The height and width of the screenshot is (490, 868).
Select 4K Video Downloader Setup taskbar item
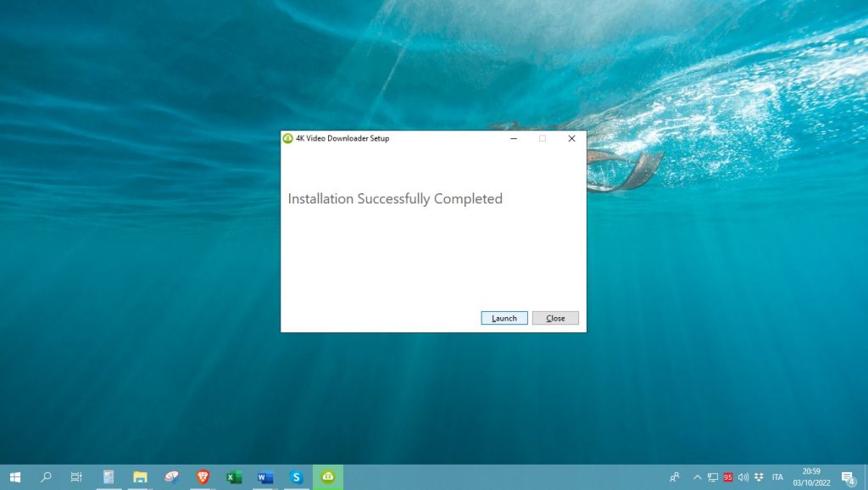328,477
